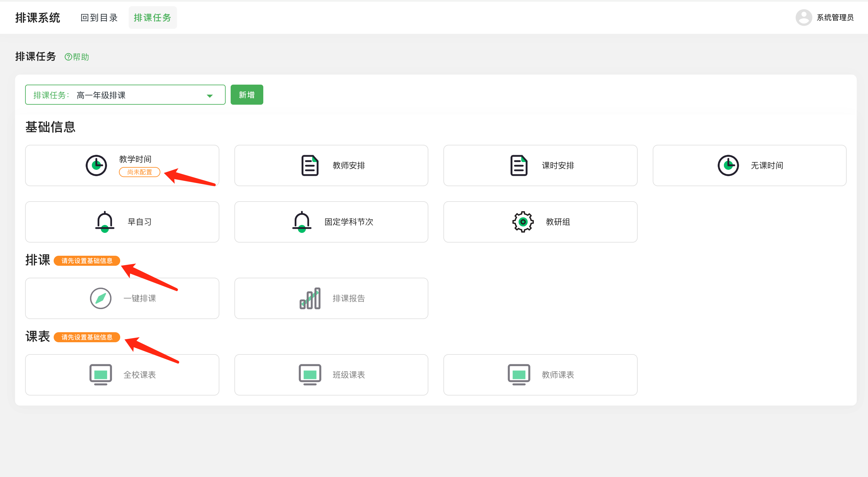Screen dimensions: 868x477
Task: Select the 教师安排 document icon
Action: 309,165
